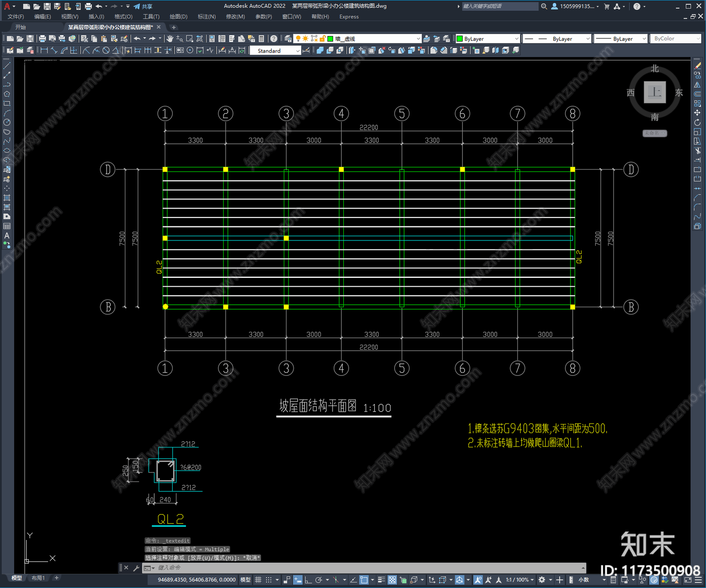Select the Rotate tool in right toolbar
Image resolution: width=706 pixels, height=588 pixels.
(697, 122)
